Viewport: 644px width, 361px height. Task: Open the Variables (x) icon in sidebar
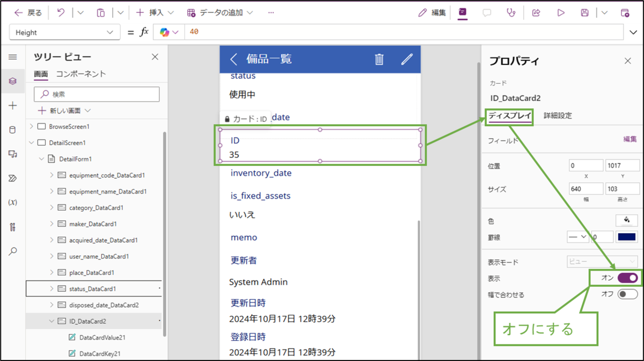pos(13,203)
